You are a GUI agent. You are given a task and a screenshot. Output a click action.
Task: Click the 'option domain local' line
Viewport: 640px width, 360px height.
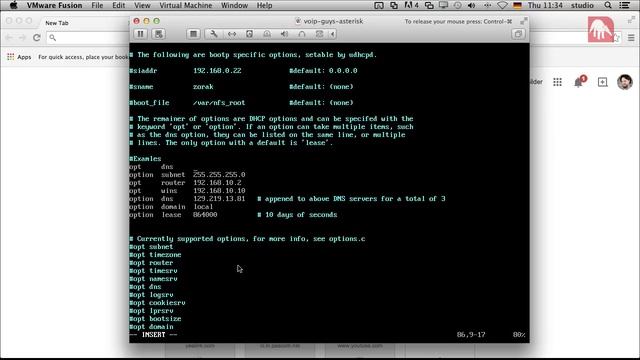[171, 207]
